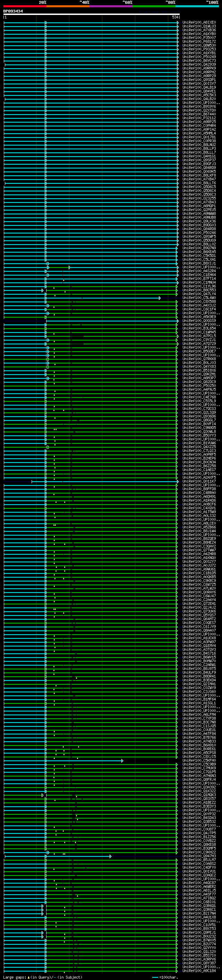Image resolution: width=222 pixels, height=980 pixels.
Task: Select hit label UniRef100_A5HML4
Action: tap(199, 133)
